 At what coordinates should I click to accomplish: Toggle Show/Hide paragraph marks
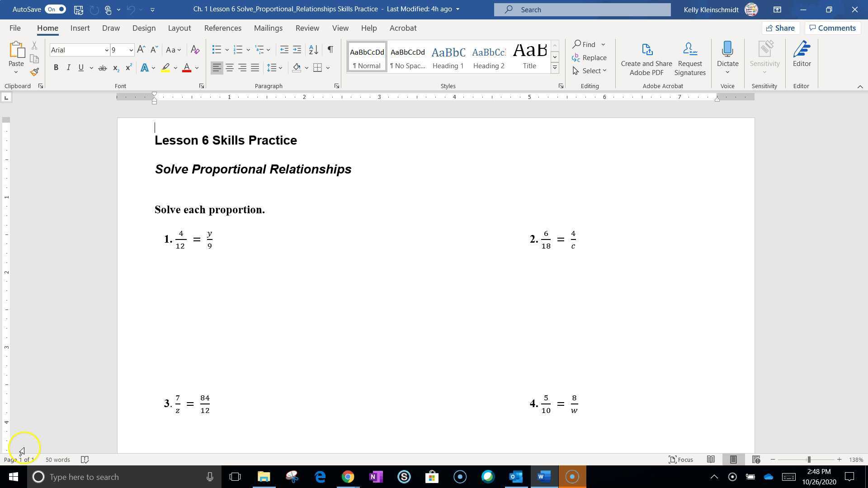tap(330, 50)
